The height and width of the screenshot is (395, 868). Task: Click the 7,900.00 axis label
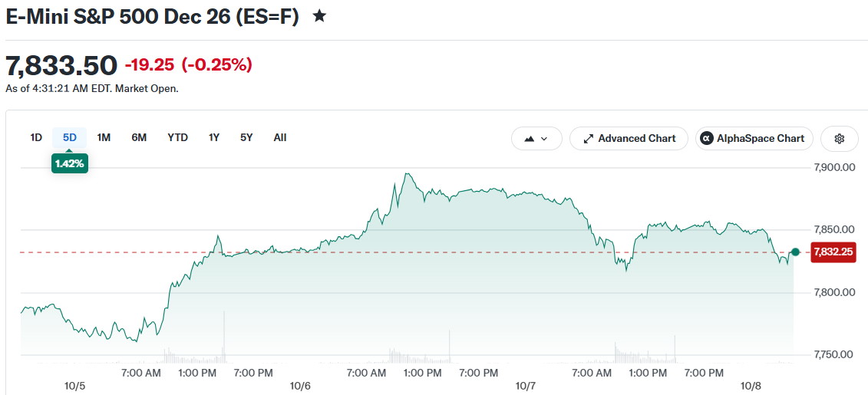[833, 167]
